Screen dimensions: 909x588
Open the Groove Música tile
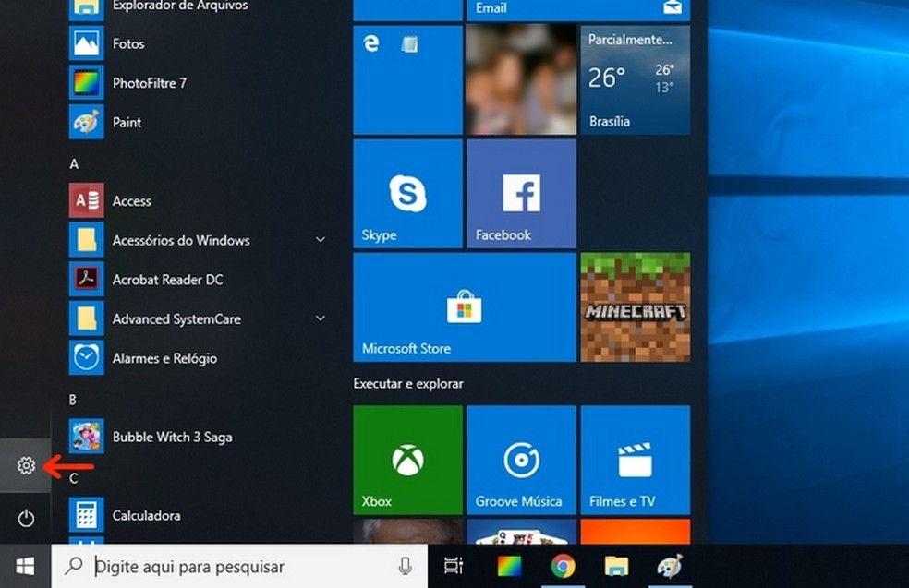(521, 460)
